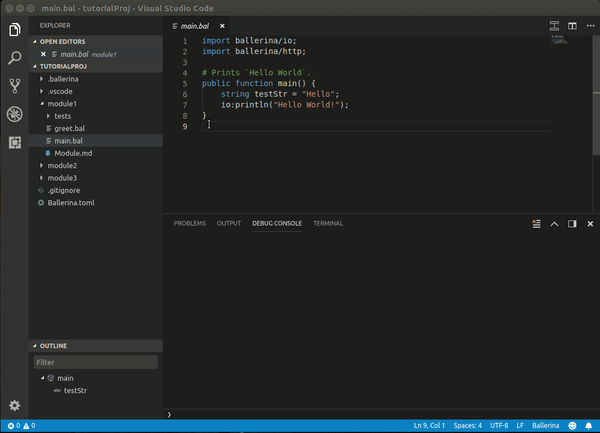Select main.bal in the file tree

[x=96, y=141]
